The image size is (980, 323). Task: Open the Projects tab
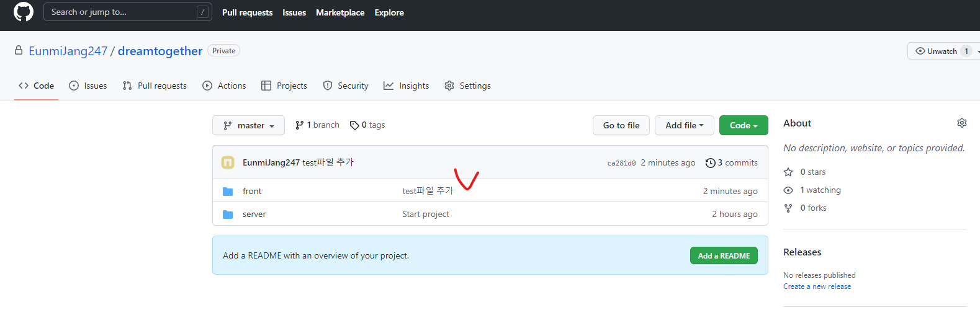coord(284,86)
